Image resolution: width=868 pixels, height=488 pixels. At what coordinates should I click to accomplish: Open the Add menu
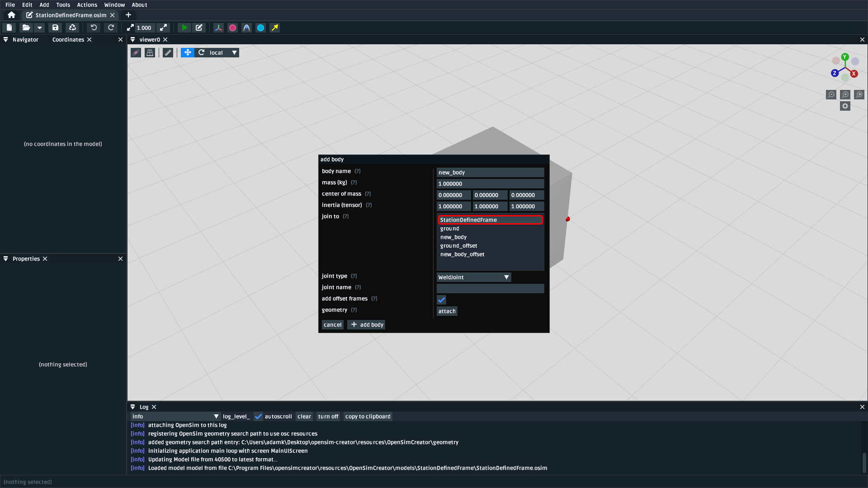(x=44, y=5)
